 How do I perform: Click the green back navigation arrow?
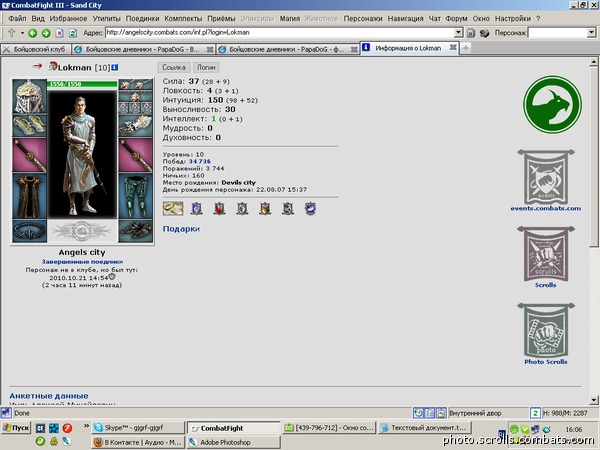click(x=33, y=33)
